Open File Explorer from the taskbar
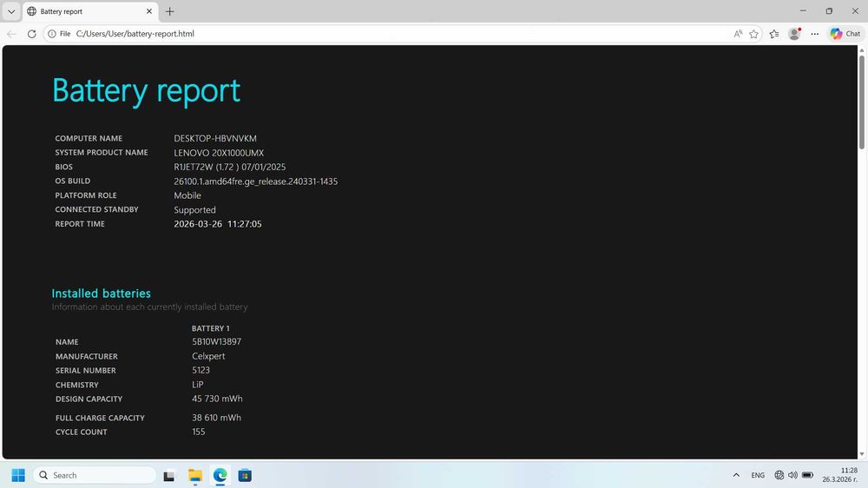Image resolution: width=868 pixels, height=488 pixels. (x=194, y=475)
